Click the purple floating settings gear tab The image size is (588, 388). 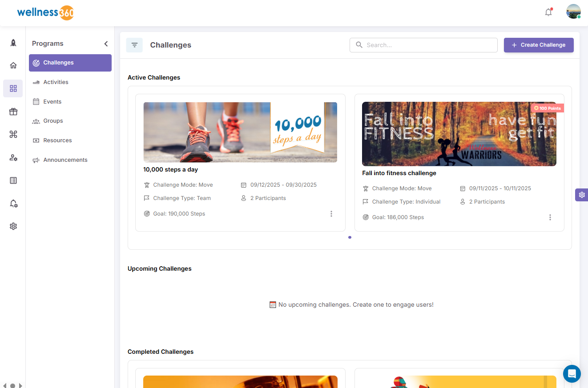pos(582,195)
